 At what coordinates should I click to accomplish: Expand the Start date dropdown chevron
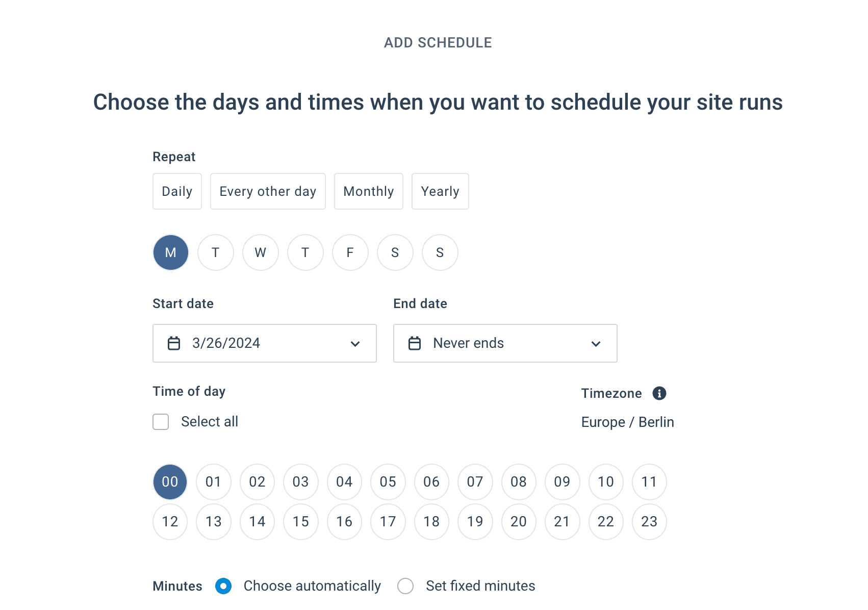[x=355, y=344]
